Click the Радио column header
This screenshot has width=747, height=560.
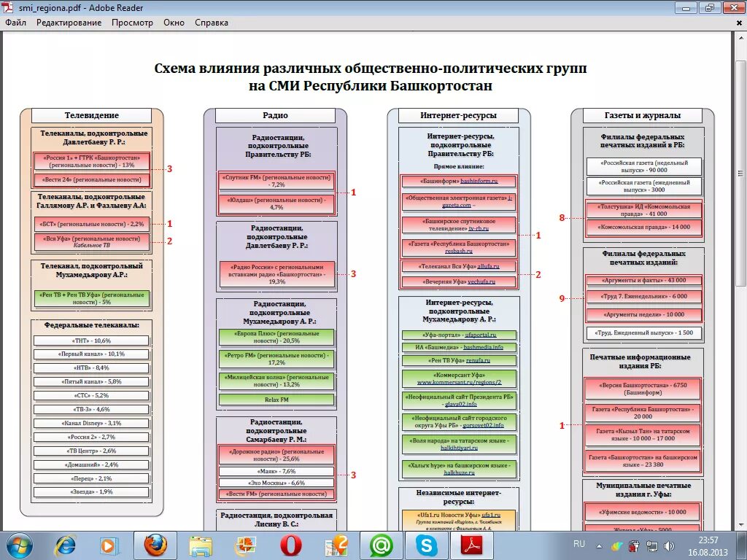pyautogui.click(x=275, y=115)
